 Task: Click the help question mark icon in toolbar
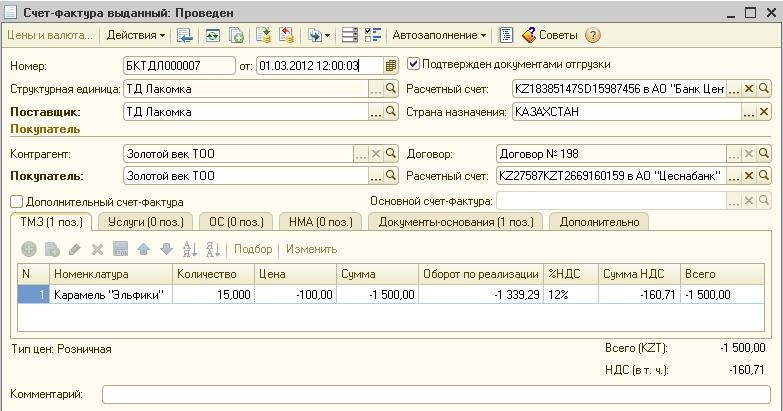coord(593,35)
